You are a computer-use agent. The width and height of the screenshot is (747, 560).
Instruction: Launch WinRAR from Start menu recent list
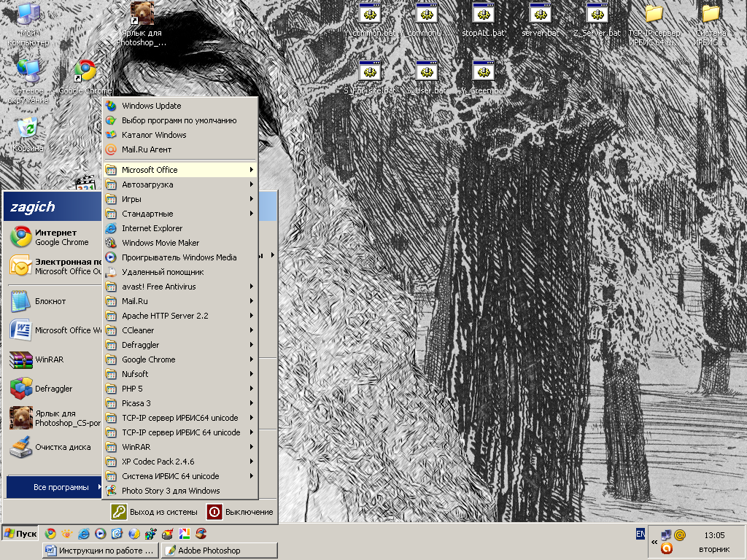coord(55,359)
